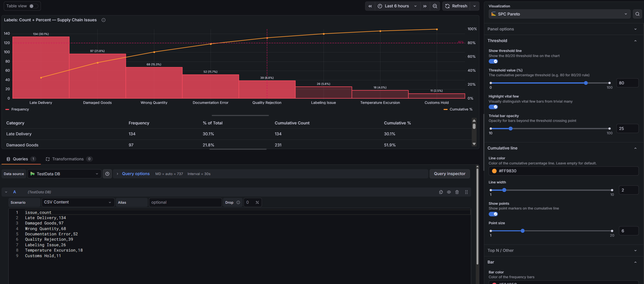Viewport: 644px width, 284px height.
Task: Hide query A response with eye icon
Action: [x=449, y=192]
